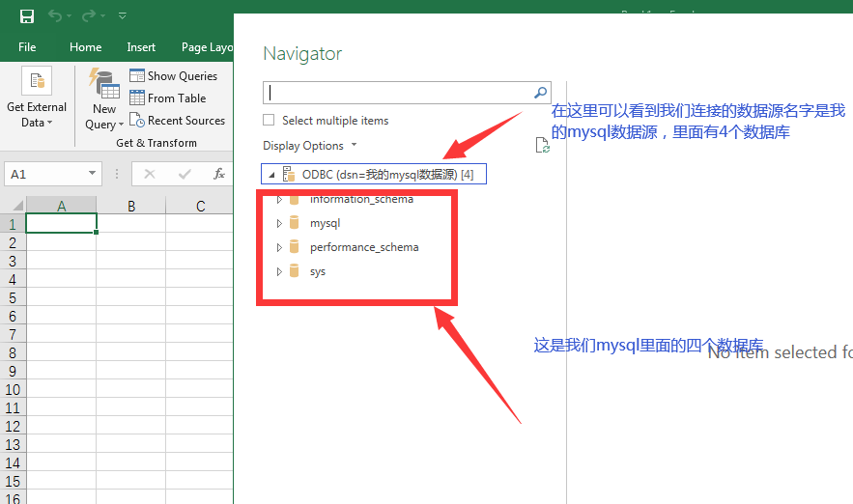This screenshot has height=504, width=853.
Task: Click inside the Name Box showing A1
Action: pos(44,174)
